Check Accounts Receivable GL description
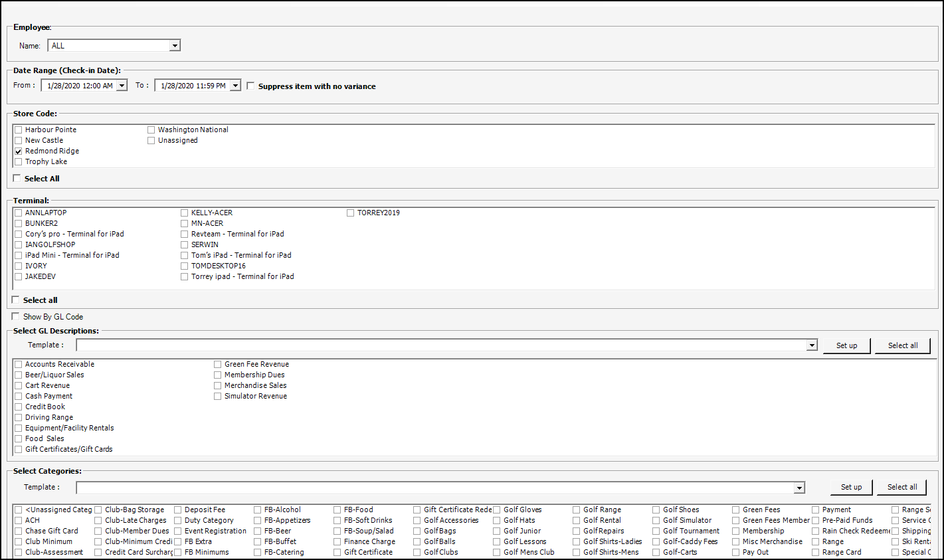The width and height of the screenshot is (944, 560). tap(19, 365)
